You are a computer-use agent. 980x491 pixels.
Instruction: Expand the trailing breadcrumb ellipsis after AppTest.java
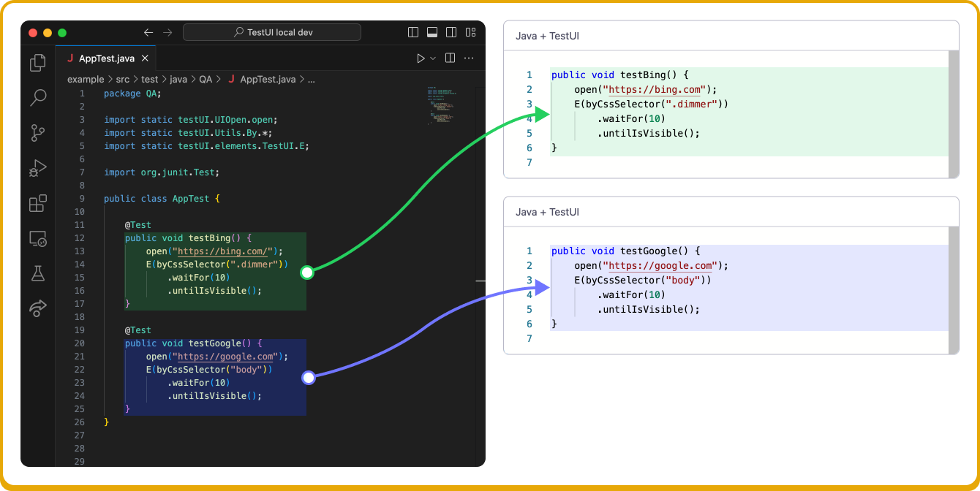coord(312,79)
